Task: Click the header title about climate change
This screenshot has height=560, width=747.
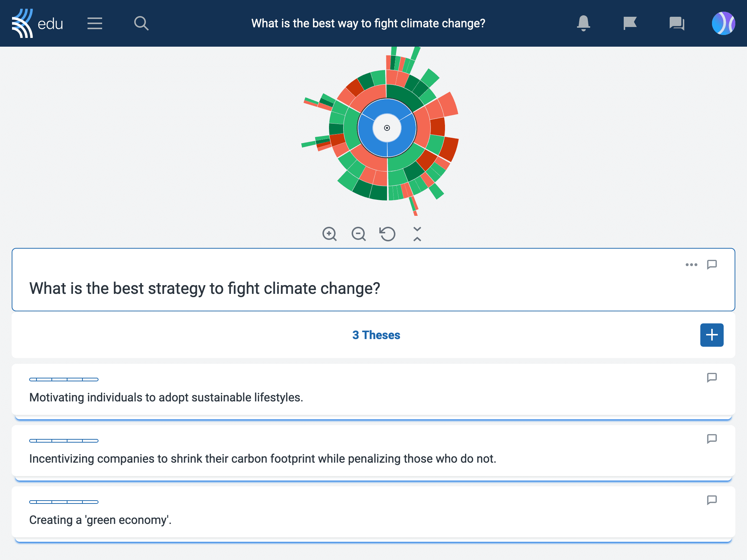Action: (x=368, y=23)
